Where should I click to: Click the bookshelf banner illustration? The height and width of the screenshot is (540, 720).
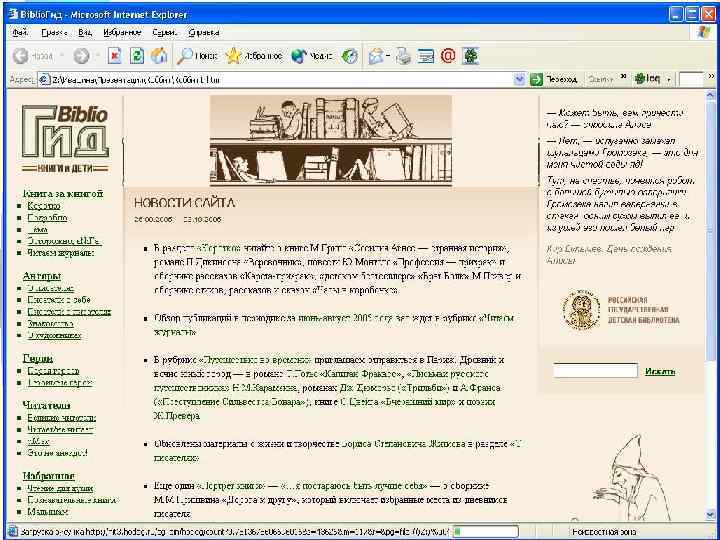[x=331, y=140]
